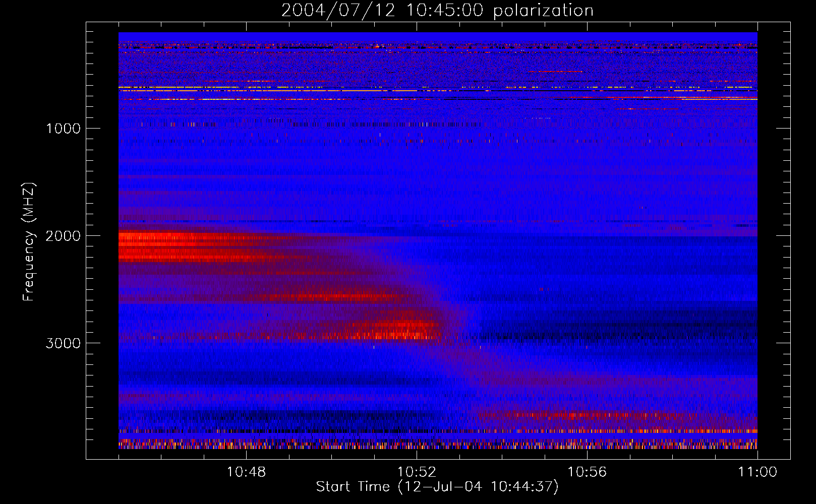Select the 'Start Time (12-Jul-04 10:44:37)' label

(437, 487)
